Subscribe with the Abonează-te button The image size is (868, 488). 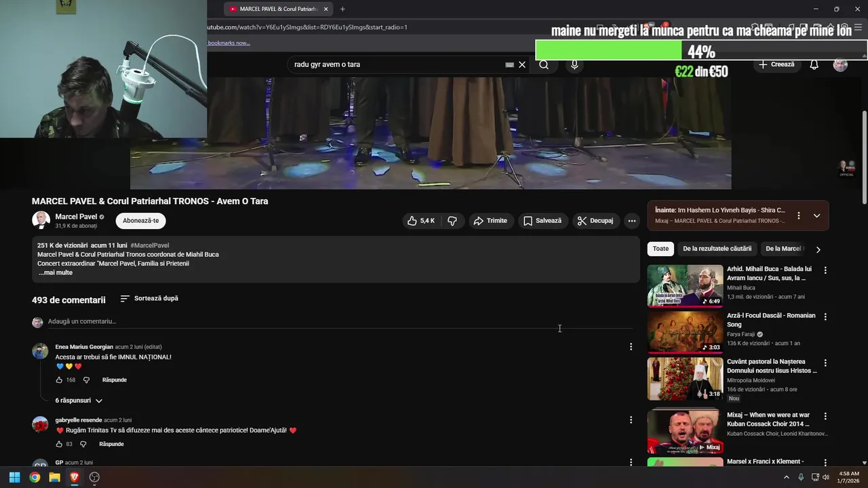140,220
